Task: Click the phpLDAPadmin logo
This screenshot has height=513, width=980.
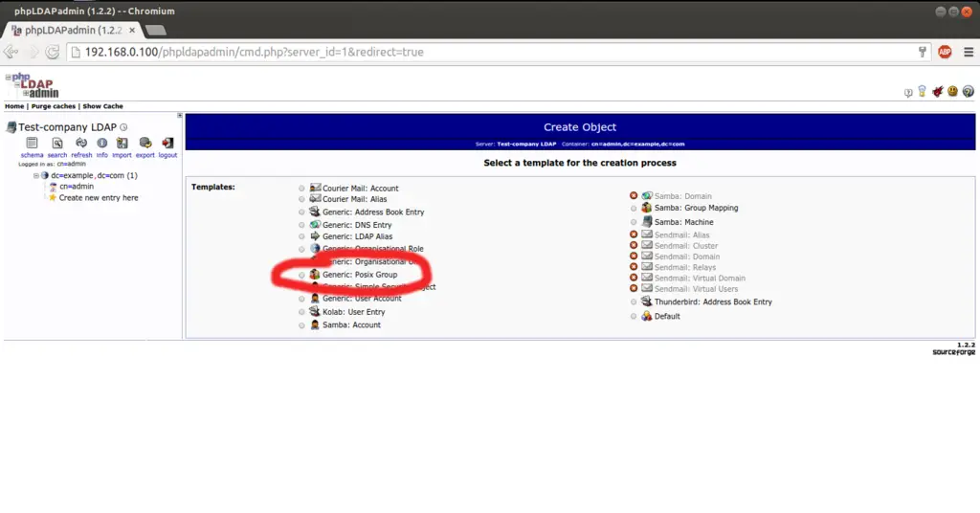Action: pyautogui.click(x=33, y=85)
